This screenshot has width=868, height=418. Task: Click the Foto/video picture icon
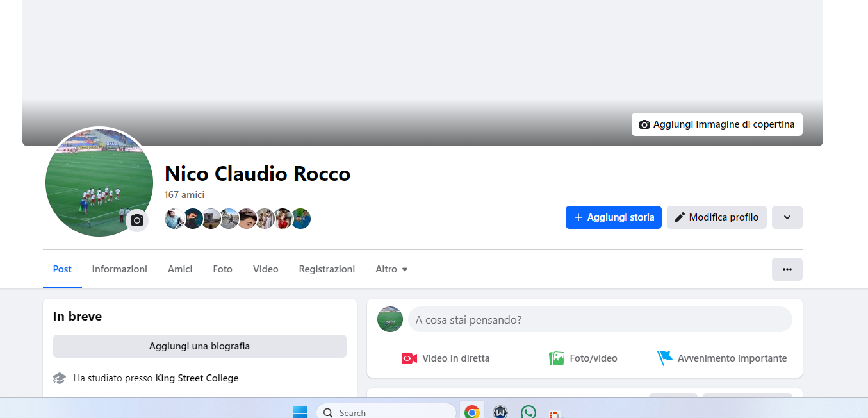tap(557, 358)
